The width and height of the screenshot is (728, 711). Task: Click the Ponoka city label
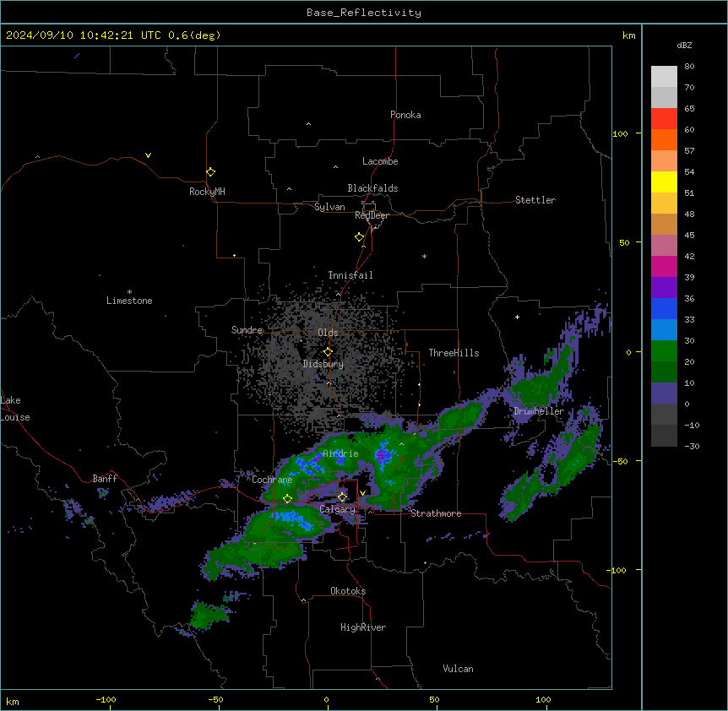tap(405, 115)
